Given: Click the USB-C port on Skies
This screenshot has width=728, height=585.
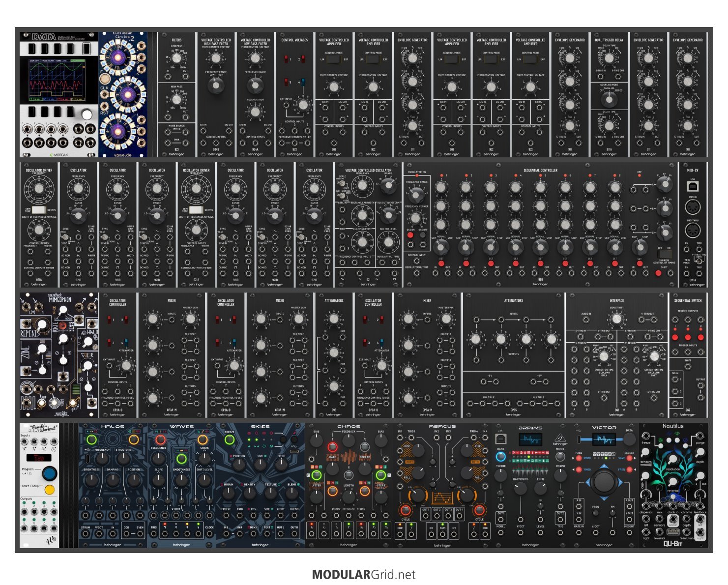Looking at the screenshot, I should pyautogui.click(x=294, y=451).
